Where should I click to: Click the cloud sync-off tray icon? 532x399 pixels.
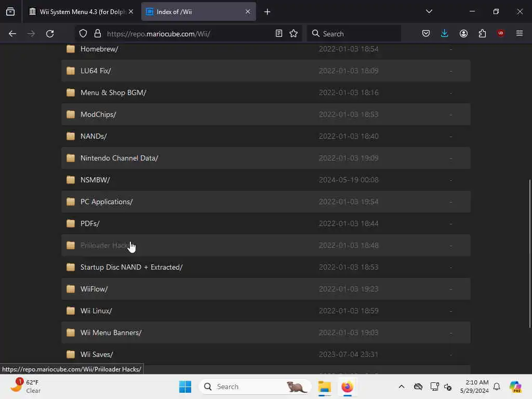click(418, 387)
